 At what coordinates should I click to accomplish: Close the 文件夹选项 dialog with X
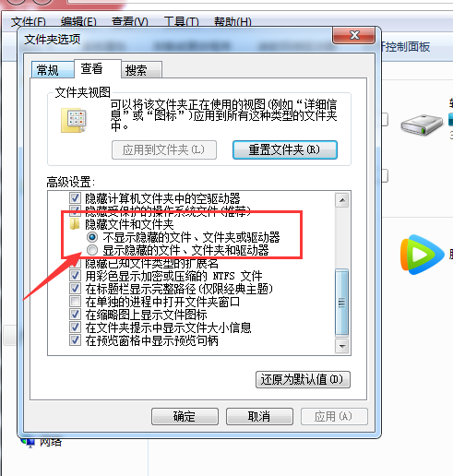[354, 35]
